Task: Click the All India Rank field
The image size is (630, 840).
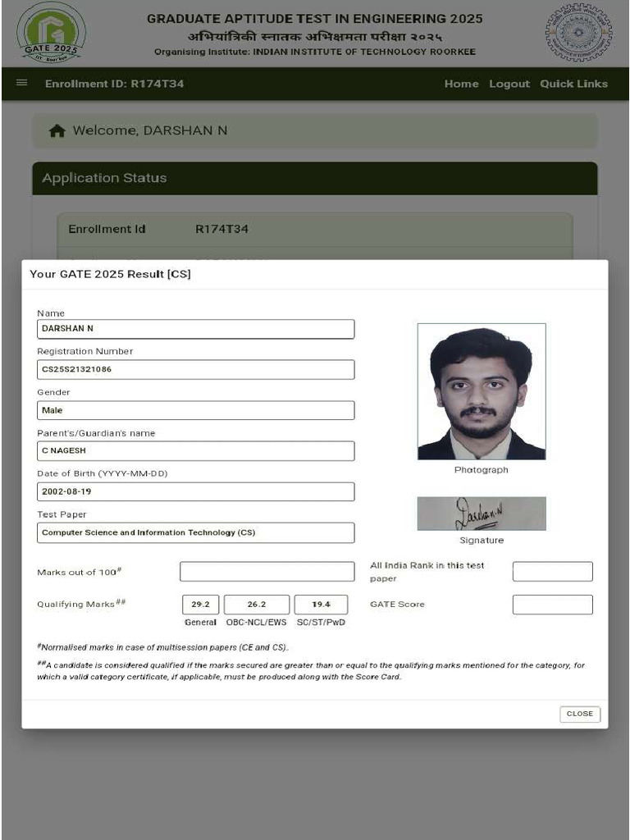Action: [552, 571]
